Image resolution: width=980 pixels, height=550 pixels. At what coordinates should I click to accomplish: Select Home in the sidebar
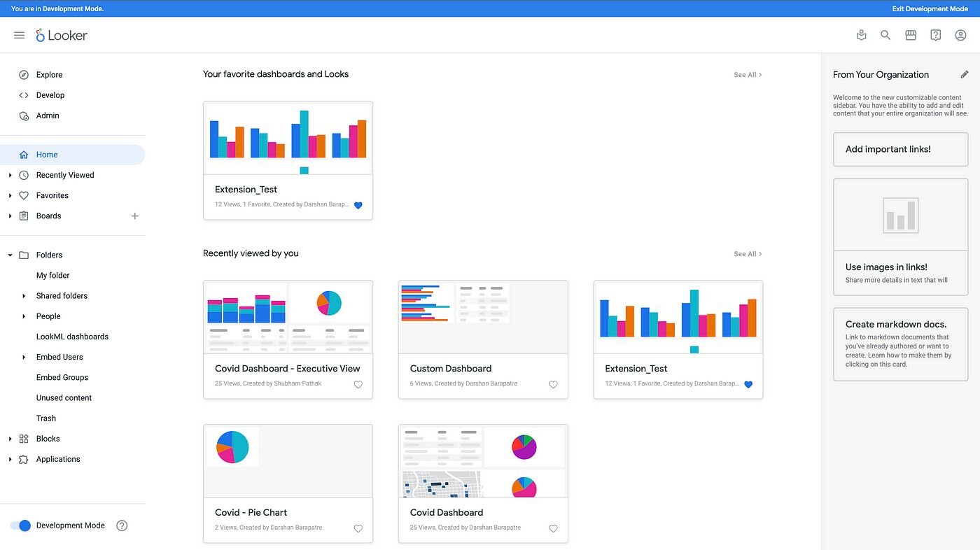(x=46, y=154)
